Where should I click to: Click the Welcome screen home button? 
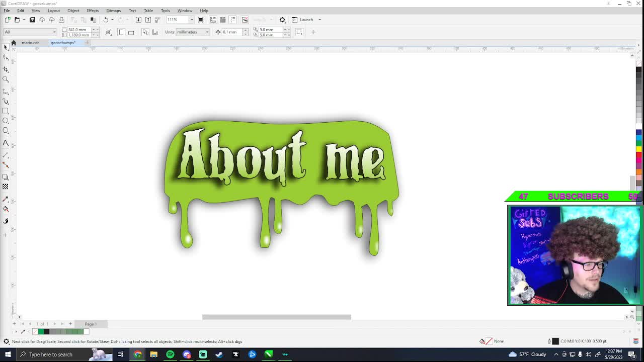pos(14,43)
